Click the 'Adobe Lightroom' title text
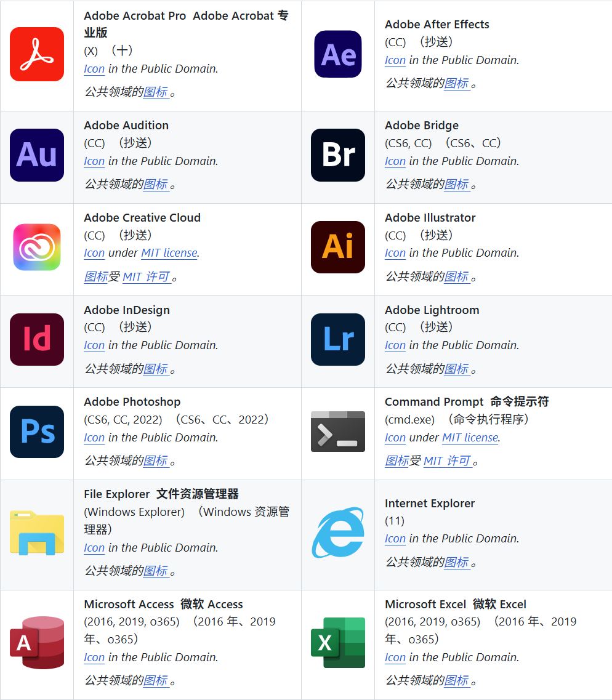Screen dimensions: 612x700 click(x=432, y=310)
